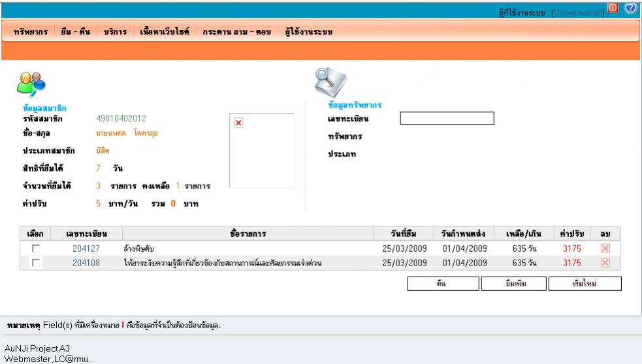Open the ยืม - คืน menu

click(x=75, y=31)
